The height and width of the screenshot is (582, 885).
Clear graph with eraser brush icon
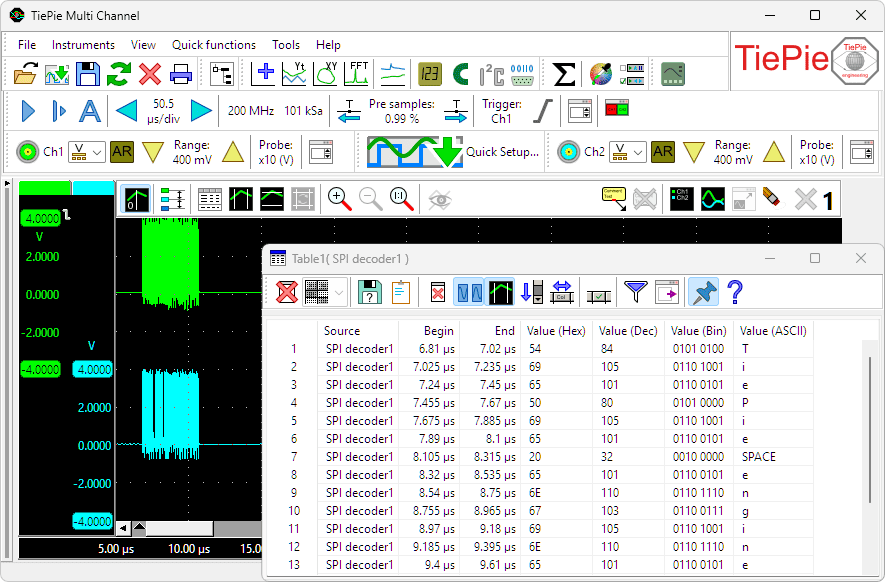point(772,199)
